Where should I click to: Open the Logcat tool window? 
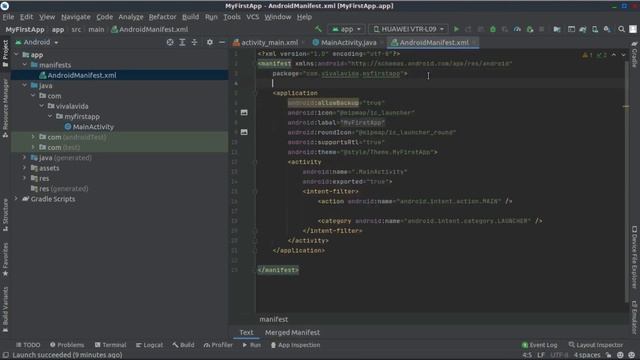point(149,345)
